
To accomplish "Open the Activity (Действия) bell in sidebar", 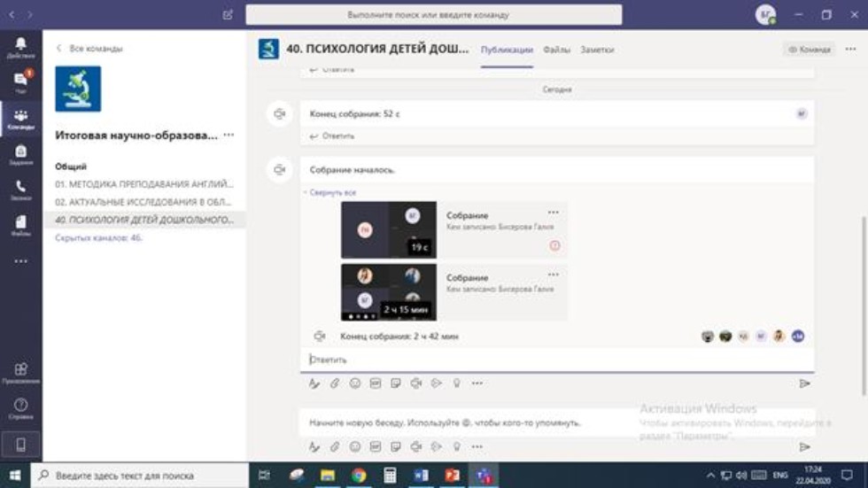I will pos(20,47).
